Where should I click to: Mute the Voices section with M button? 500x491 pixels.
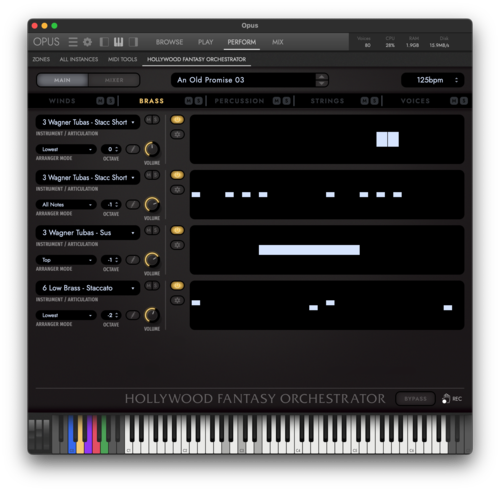pos(454,101)
